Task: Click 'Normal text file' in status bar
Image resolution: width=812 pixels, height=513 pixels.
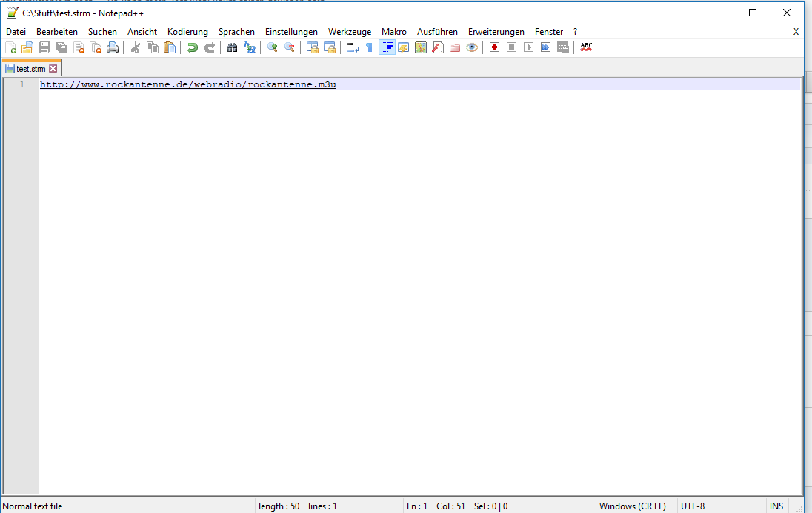Action: click(33, 506)
